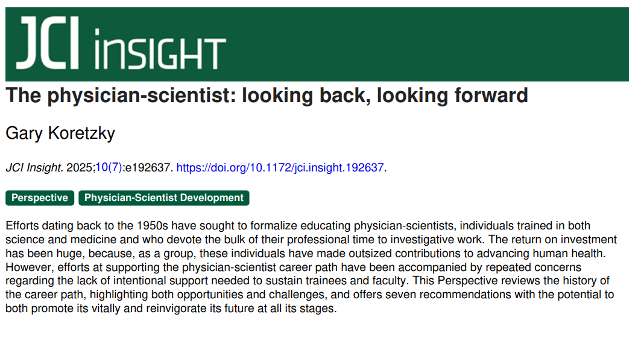Click the year 2025 in the citation
The image size is (644, 361).
79,168
